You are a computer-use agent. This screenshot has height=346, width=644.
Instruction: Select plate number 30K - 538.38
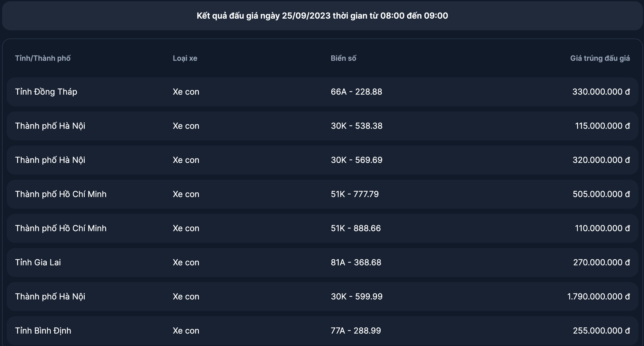tap(356, 126)
